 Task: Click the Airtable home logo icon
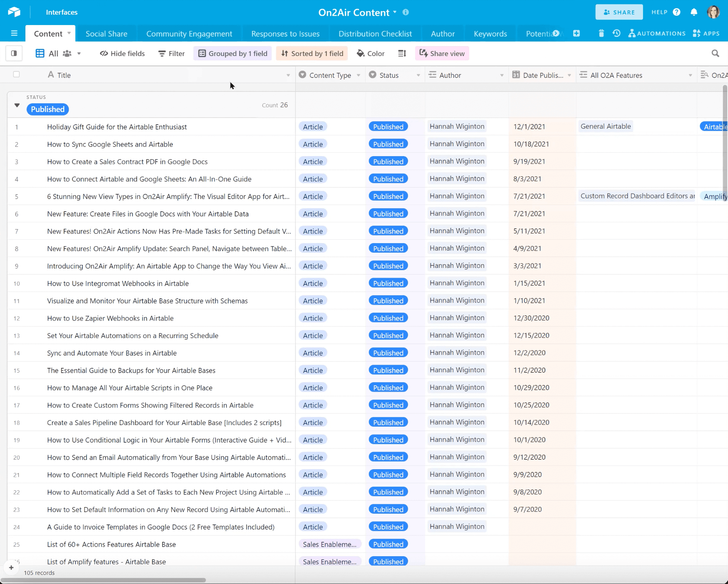[x=14, y=12]
